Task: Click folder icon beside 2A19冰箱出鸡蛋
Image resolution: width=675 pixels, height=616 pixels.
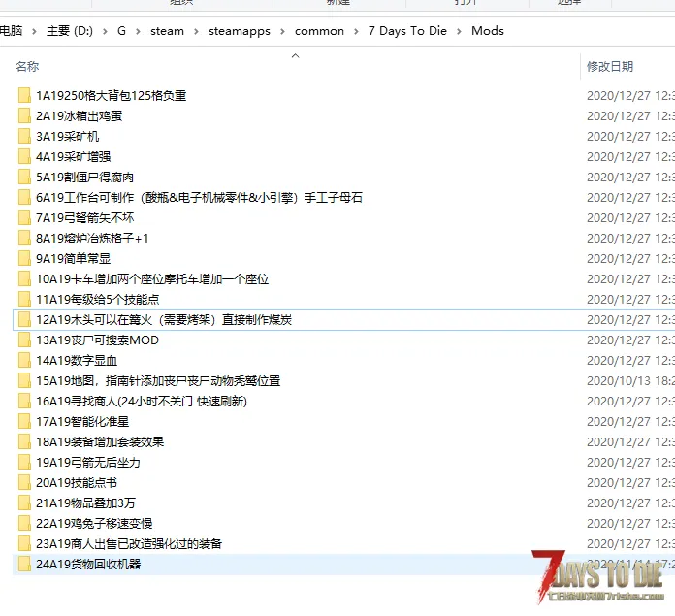Action: [x=24, y=115]
